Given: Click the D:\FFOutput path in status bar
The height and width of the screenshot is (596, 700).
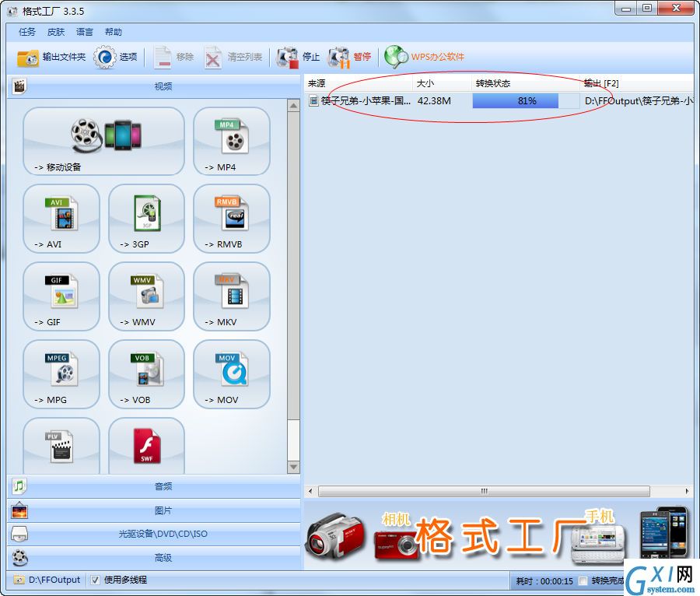Looking at the screenshot, I should tap(54, 580).
